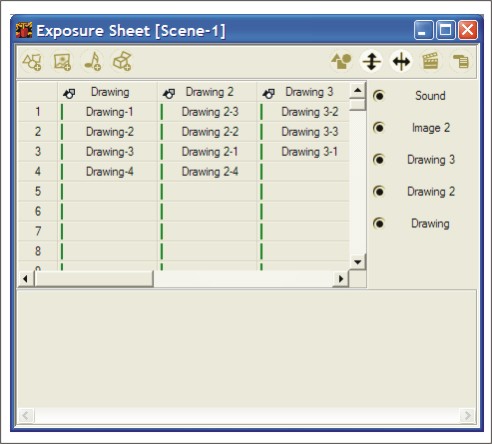Click the add media box icon

tap(122, 62)
